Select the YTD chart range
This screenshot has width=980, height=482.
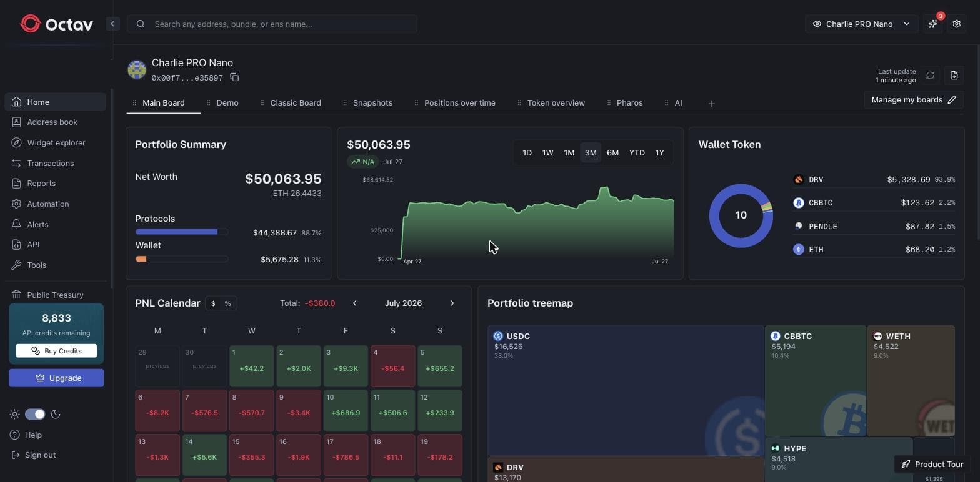637,153
